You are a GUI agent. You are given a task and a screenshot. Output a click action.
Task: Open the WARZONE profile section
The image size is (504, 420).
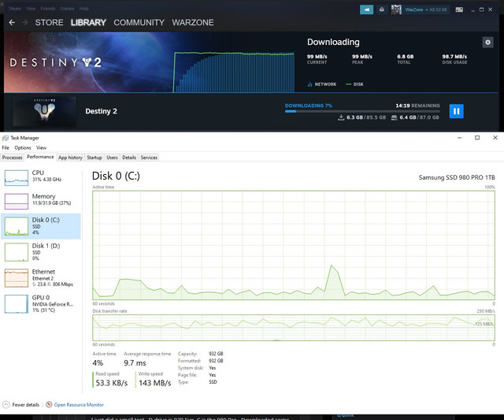193,23
